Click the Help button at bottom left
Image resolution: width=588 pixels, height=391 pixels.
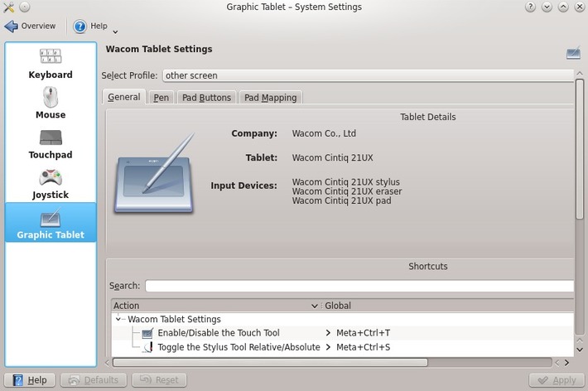click(30, 380)
